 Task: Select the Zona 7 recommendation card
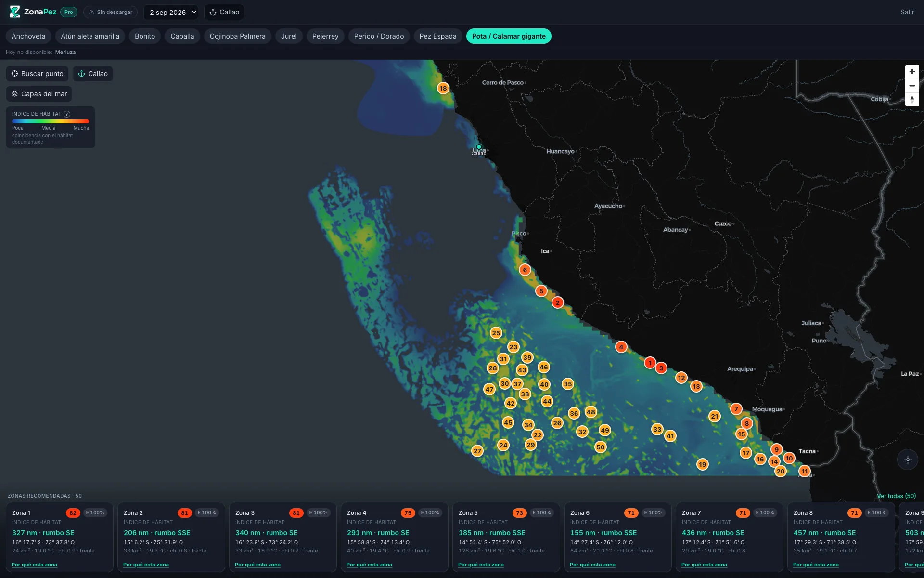(x=729, y=537)
